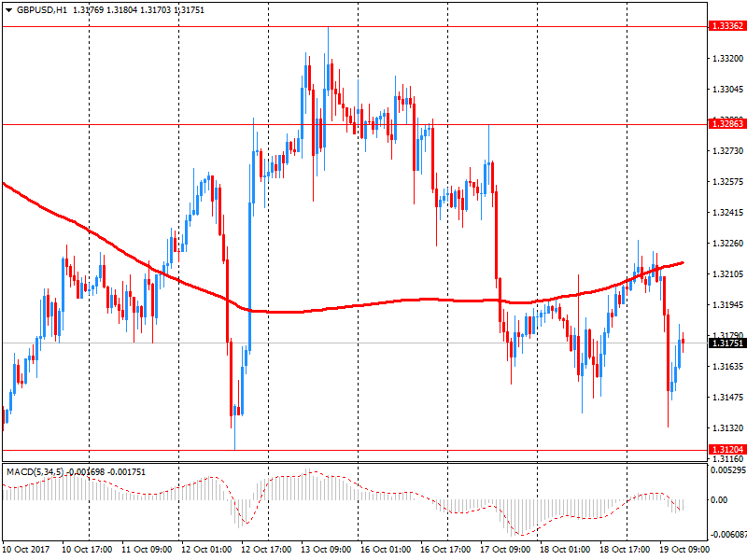Click the 18 Oct 01:00 time axis label
Viewport: 747px width, 560px height.
[565, 550]
